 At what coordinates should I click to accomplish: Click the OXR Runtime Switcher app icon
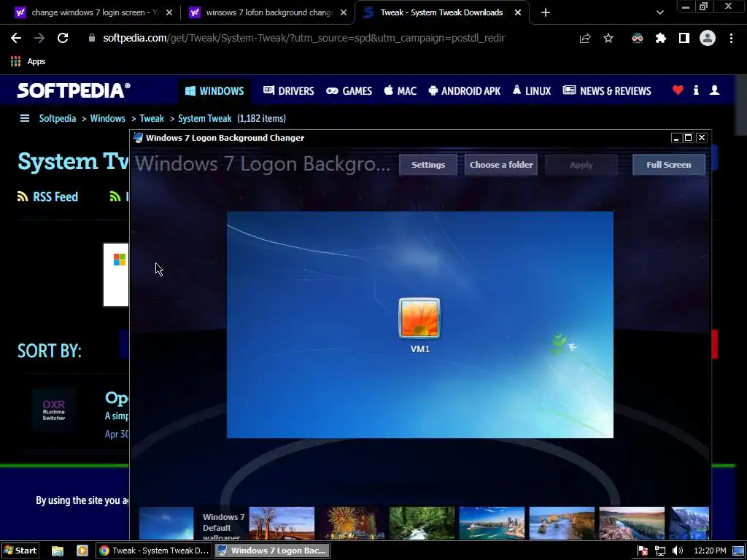tap(54, 410)
